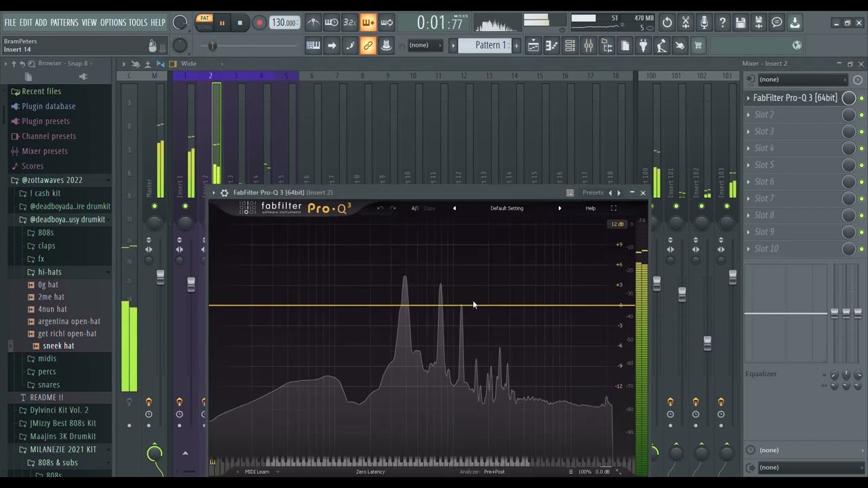868x488 pixels.
Task: Click Presets in the plugin wrapper title bar
Action: 593,192
